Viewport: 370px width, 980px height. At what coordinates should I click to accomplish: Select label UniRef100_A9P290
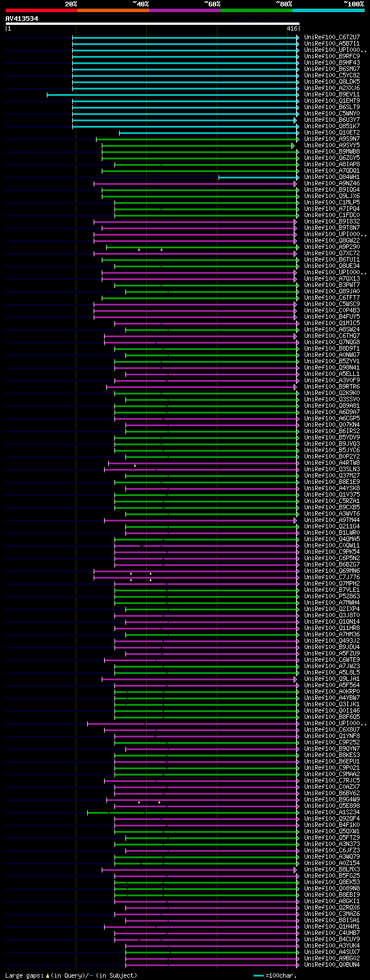pyautogui.click(x=332, y=247)
